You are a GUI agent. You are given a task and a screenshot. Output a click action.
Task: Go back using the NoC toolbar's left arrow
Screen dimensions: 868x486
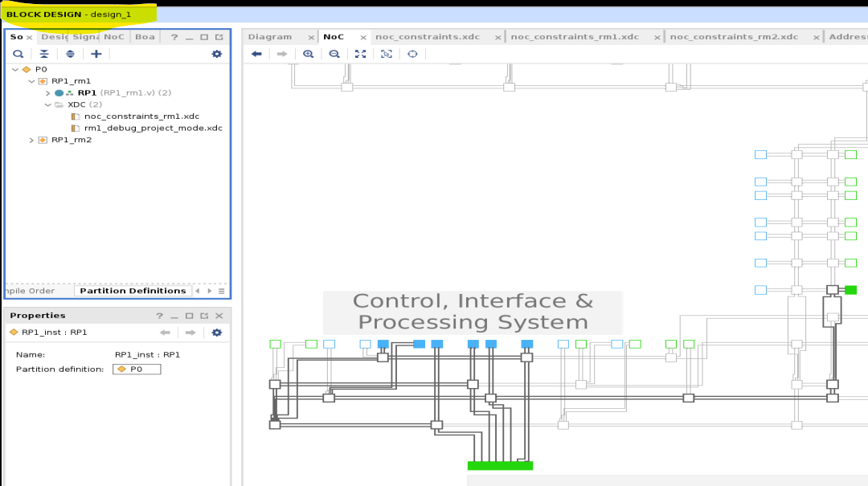[x=256, y=54]
